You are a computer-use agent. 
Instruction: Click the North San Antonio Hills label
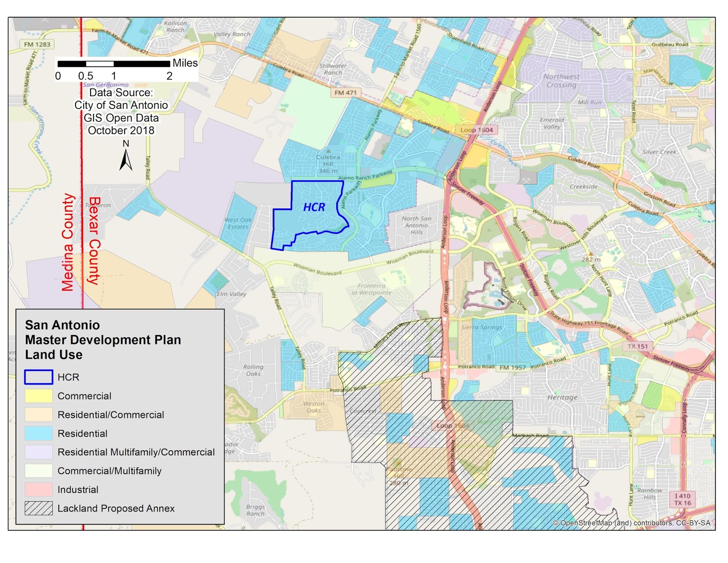point(416,225)
